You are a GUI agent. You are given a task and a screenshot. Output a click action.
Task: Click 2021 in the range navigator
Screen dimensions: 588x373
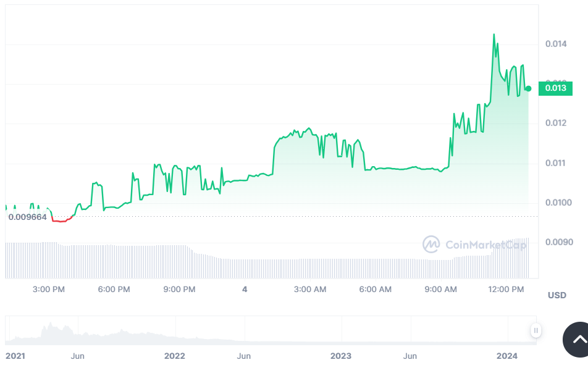coord(15,356)
